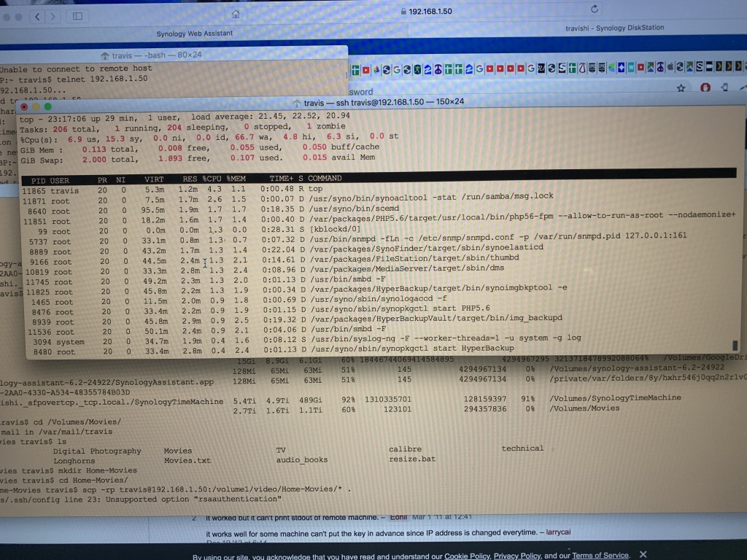Click the %CPU column header
Image resolution: width=747 pixels, height=560 pixels.
(212, 179)
